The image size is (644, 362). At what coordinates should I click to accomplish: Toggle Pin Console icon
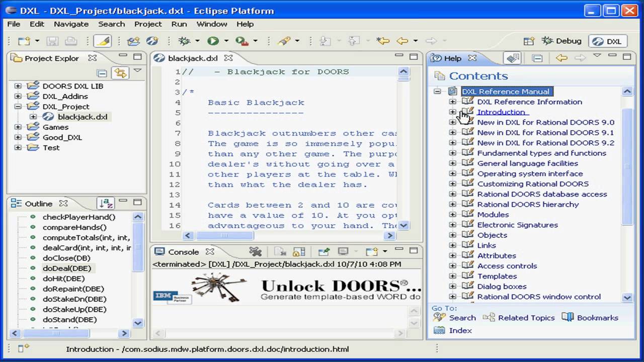(x=324, y=252)
